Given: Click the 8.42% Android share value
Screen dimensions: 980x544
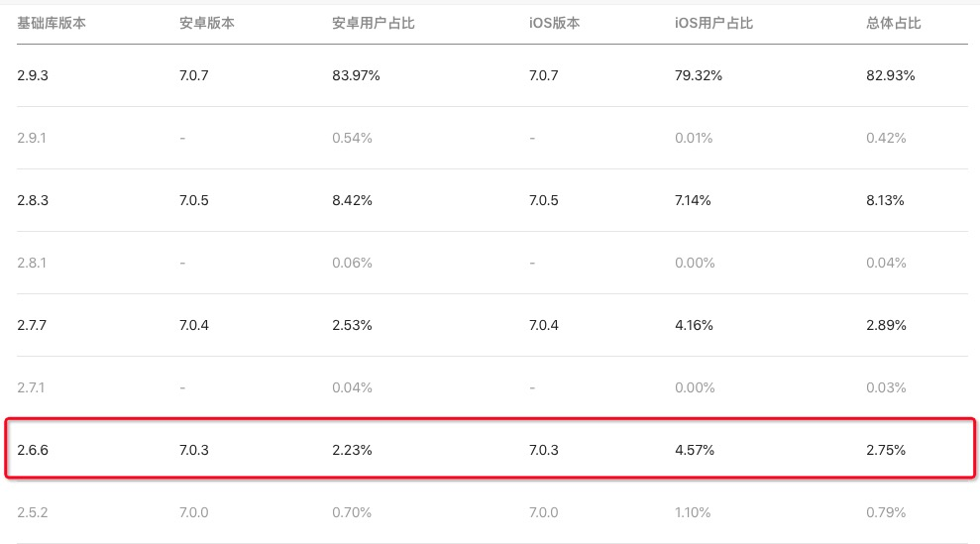Looking at the screenshot, I should (353, 200).
